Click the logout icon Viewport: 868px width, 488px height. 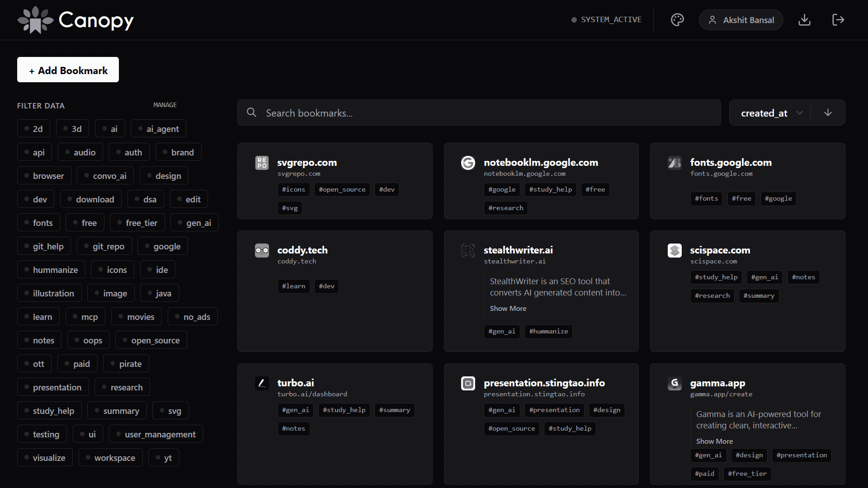[x=838, y=20]
